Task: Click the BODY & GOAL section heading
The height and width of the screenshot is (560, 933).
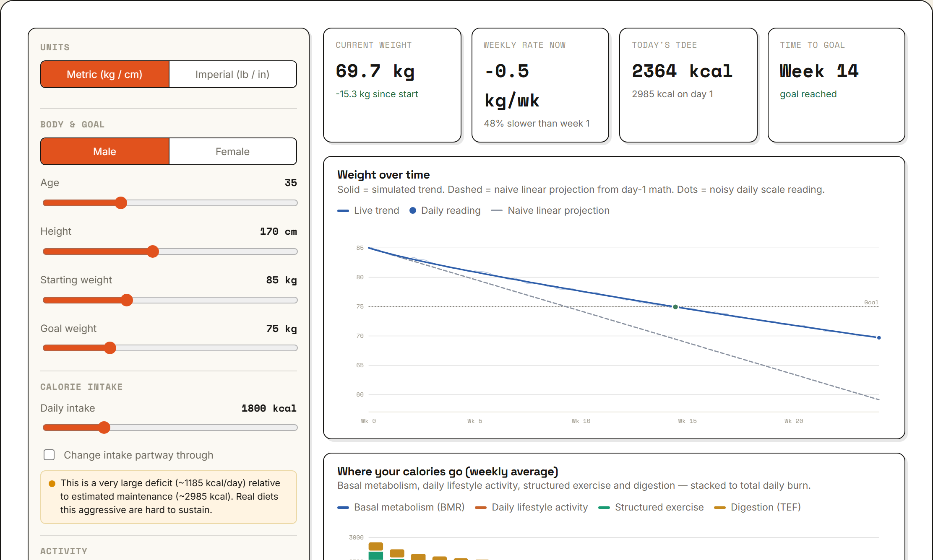Action: pos(72,124)
